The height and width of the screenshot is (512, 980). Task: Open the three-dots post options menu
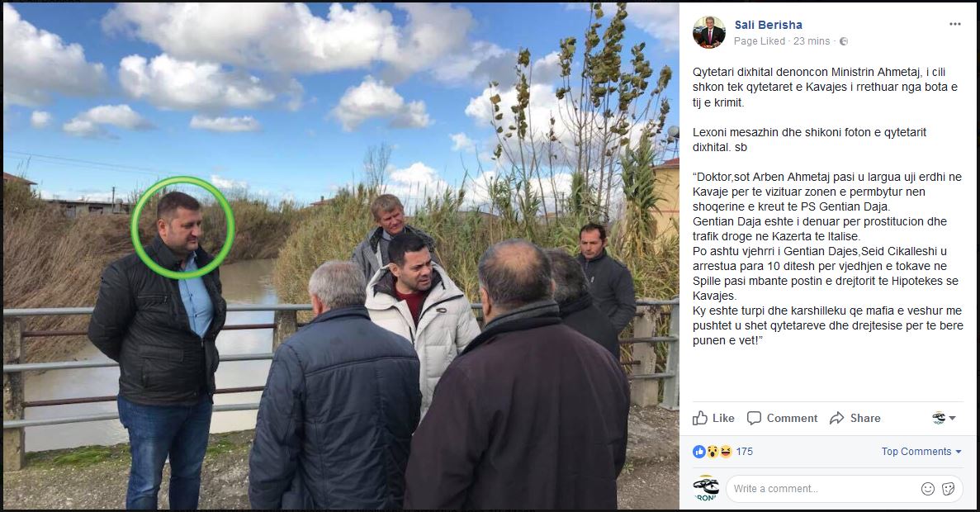pyautogui.click(x=955, y=25)
